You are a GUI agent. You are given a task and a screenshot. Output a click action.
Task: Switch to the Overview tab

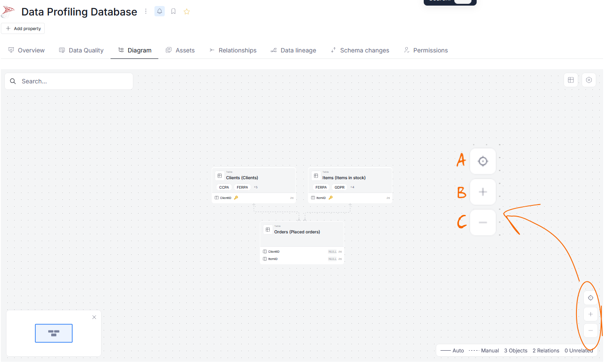coord(27,50)
